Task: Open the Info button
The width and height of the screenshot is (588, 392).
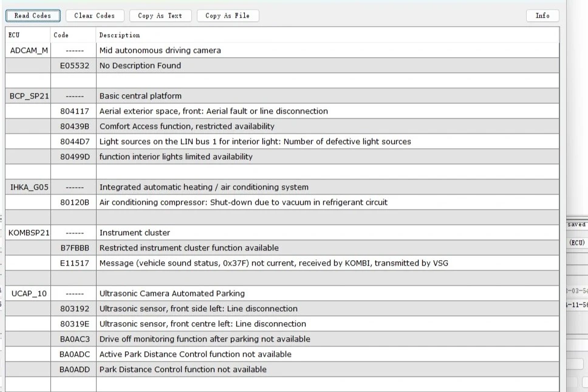Action: (542, 16)
